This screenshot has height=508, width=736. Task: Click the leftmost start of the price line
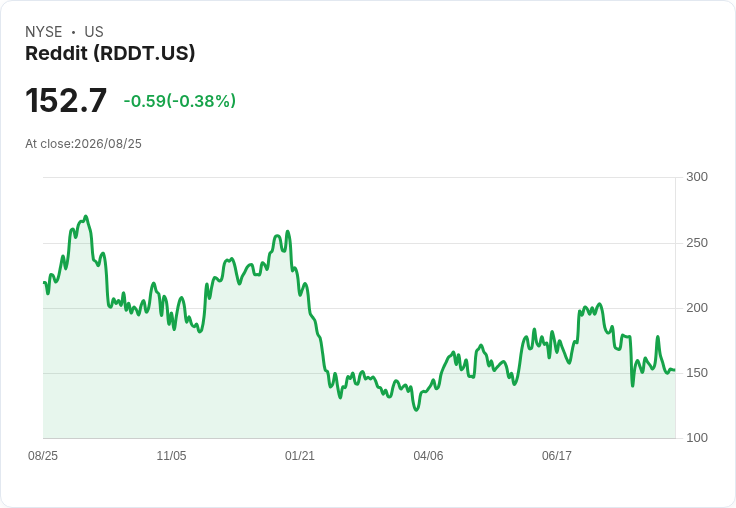pyautogui.click(x=44, y=282)
